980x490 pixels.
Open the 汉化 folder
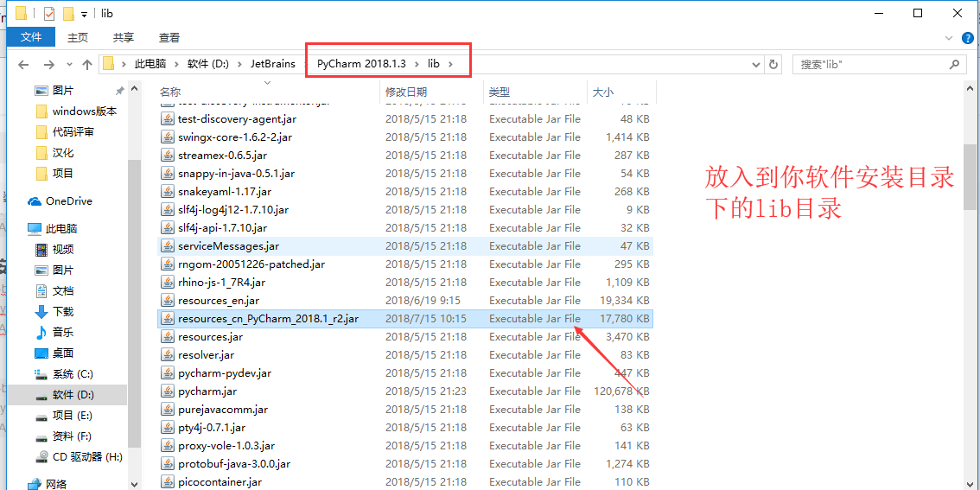pos(63,153)
